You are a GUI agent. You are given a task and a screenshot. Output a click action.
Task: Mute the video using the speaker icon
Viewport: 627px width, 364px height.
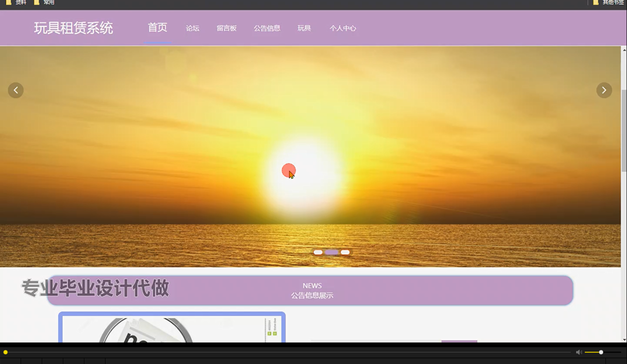click(578, 352)
